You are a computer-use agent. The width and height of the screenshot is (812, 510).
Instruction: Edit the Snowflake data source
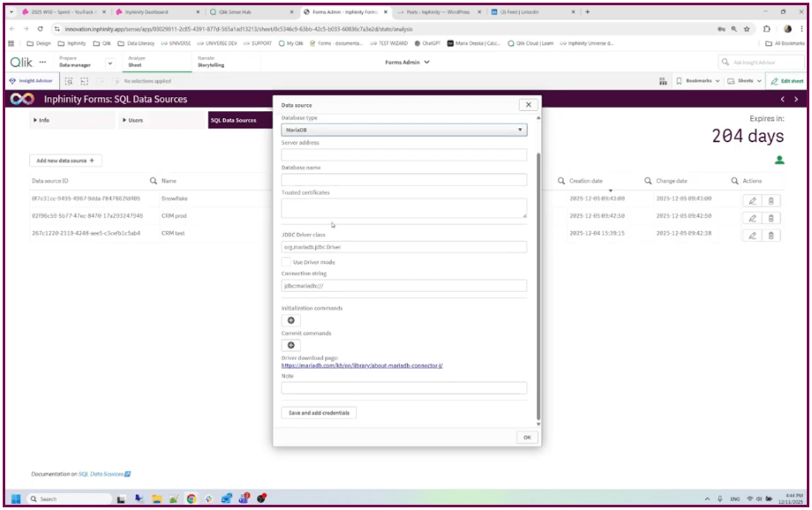point(753,201)
